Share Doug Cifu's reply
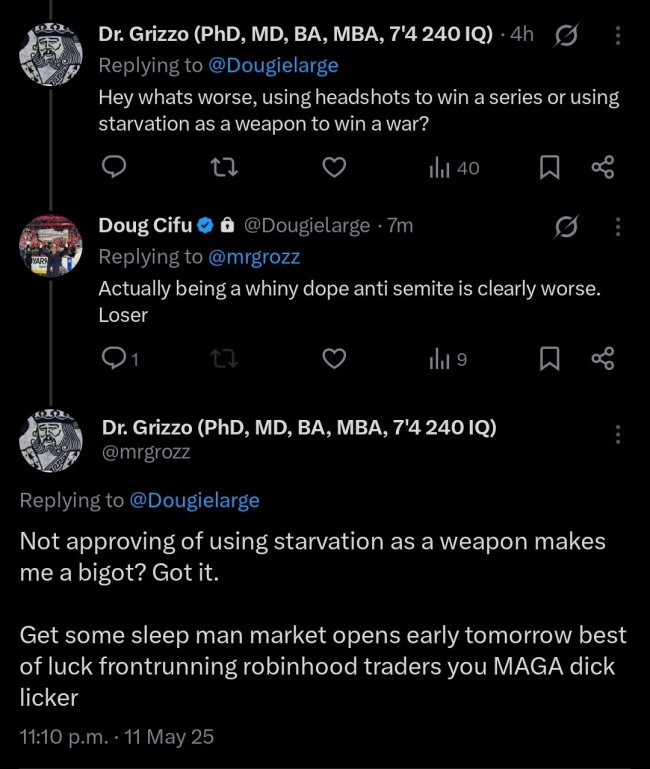The image size is (650, 769). coord(602,359)
